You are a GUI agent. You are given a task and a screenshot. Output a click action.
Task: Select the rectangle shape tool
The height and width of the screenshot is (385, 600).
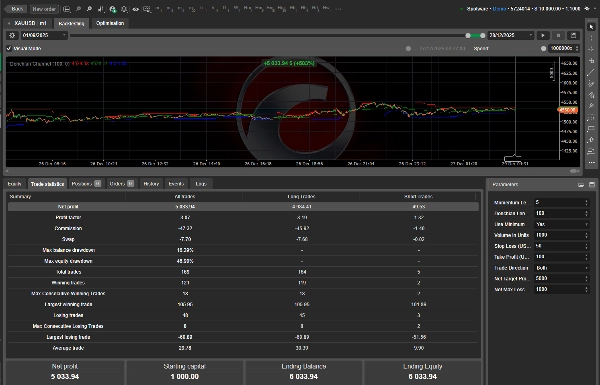592,129
